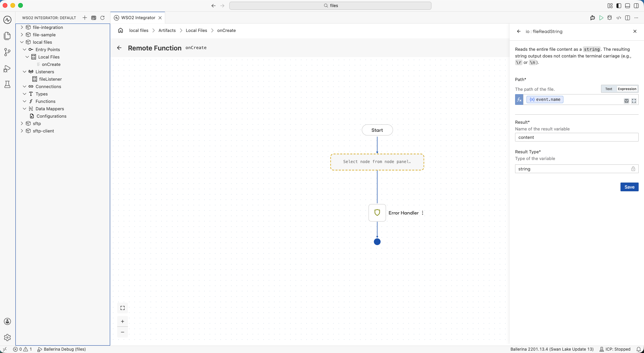Click the refresh icon in integrator sidebar
Screen dimensions: 644x353
(x=102, y=18)
